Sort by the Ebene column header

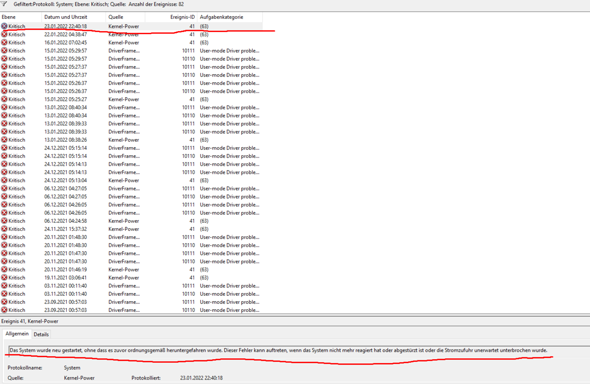(21, 17)
